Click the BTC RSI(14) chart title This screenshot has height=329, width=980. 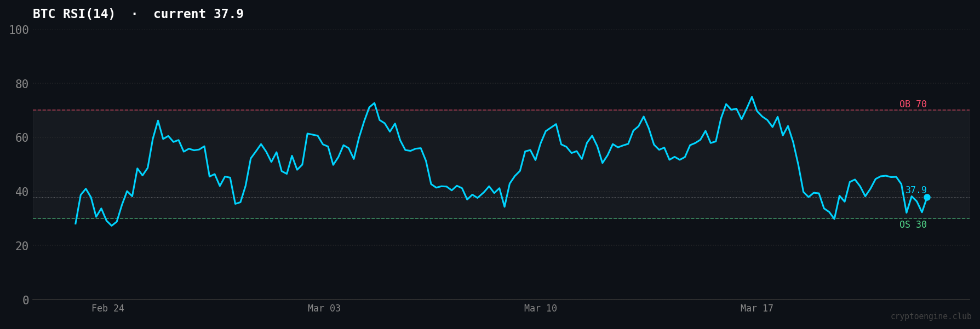click(x=74, y=14)
